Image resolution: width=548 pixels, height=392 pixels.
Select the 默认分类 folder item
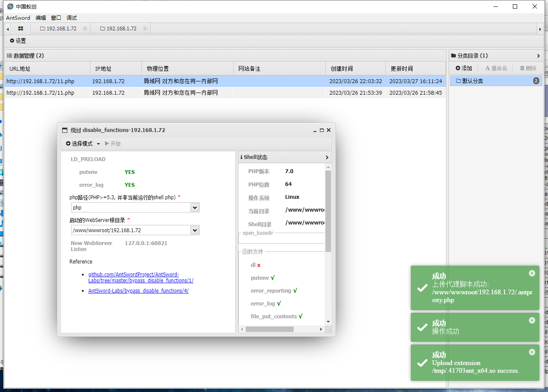pyautogui.click(x=496, y=81)
